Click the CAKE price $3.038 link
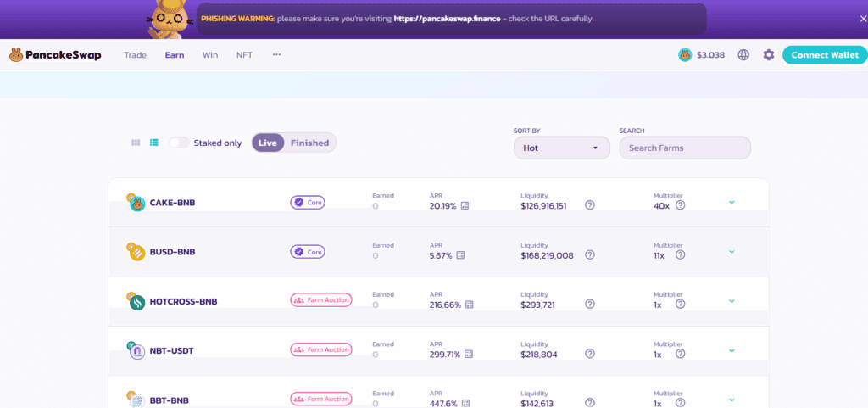This screenshot has height=408, width=868. 702,55
